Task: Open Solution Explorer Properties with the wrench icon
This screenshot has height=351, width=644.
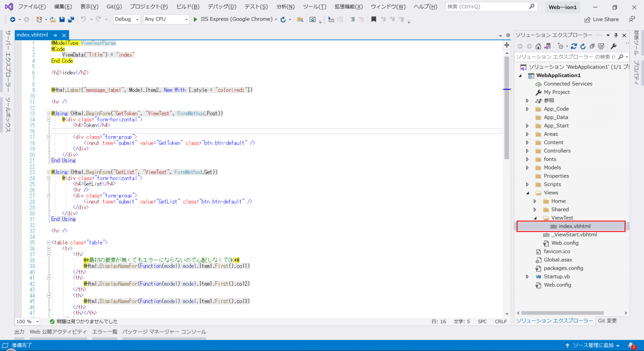Action: pyautogui.click(x=614, y=46)
